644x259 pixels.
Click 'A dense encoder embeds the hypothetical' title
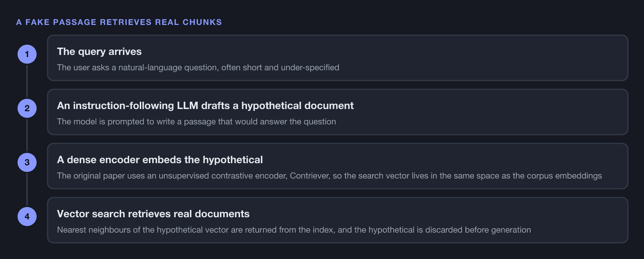click(x=160, y=160)
